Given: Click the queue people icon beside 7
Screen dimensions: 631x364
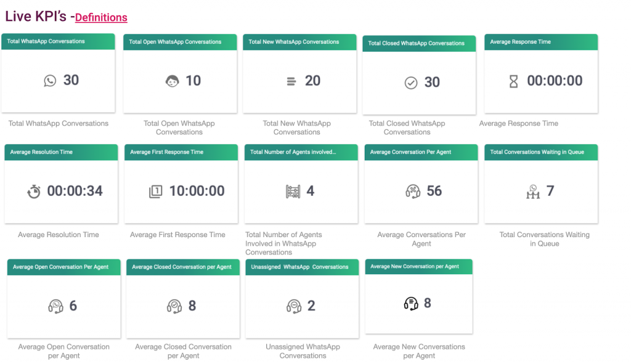Looking at the screenshot, I should (533, 192).
